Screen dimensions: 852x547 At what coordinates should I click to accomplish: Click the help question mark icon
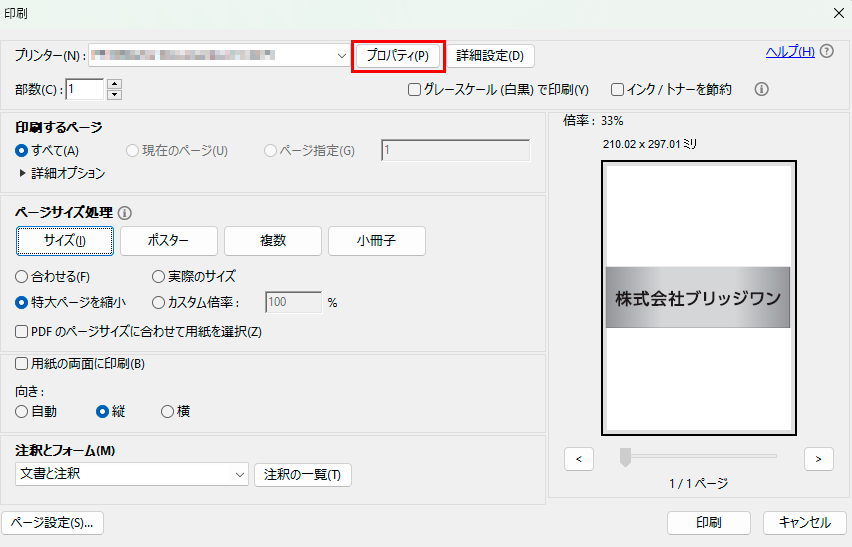827,52
